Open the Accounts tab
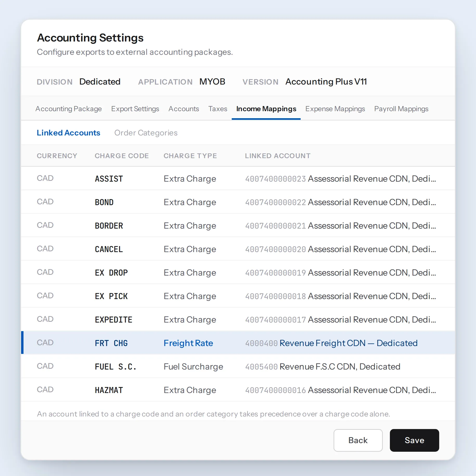 (184, 109)
